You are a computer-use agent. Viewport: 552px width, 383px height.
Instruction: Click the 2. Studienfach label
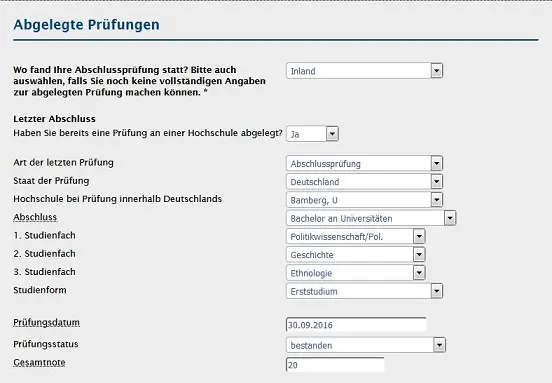click(x=44, y=254)
